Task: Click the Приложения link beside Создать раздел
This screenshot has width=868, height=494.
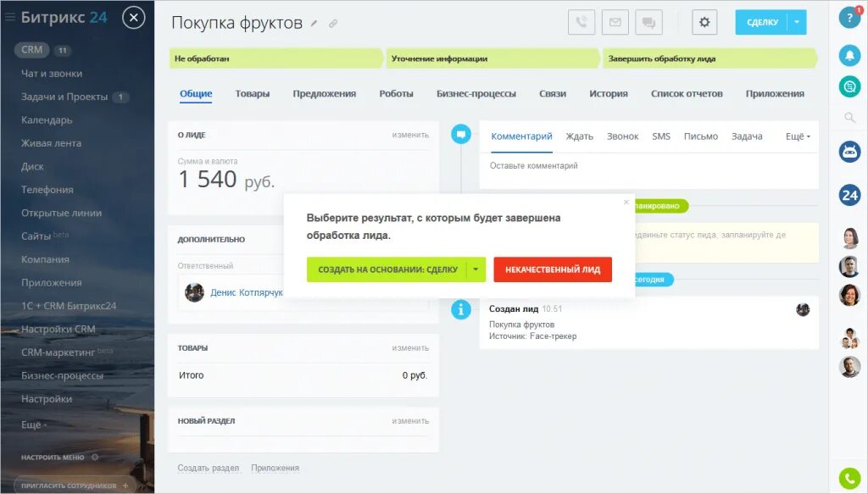Action: click(x=275, y=468)
